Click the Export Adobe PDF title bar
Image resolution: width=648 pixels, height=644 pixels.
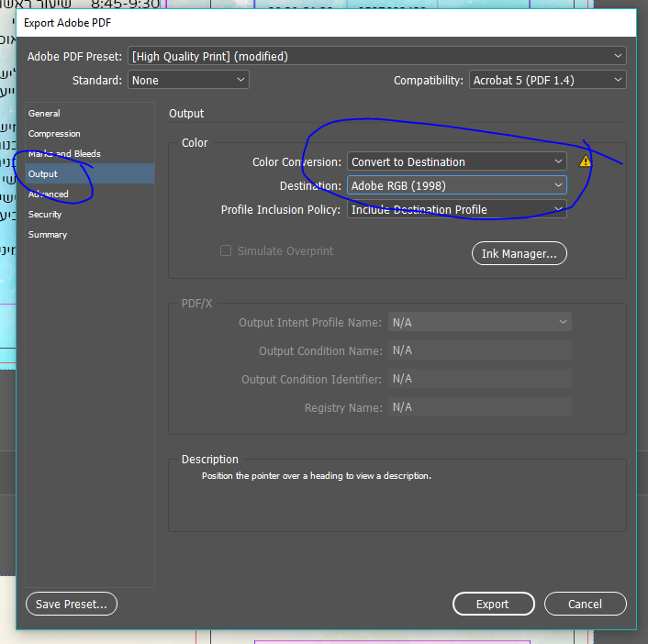tap(326, 23)
